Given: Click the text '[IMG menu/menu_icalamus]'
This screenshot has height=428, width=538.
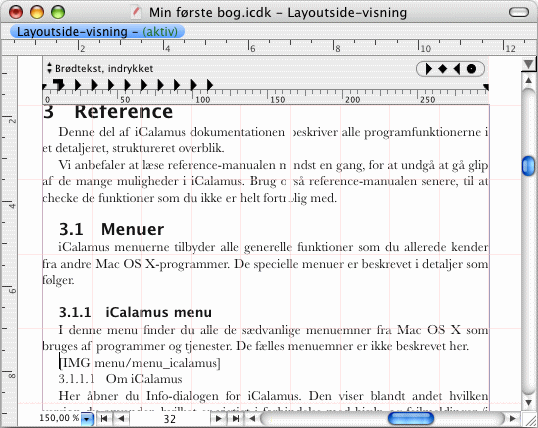Looking at the screenshot, I should point(140,363).
